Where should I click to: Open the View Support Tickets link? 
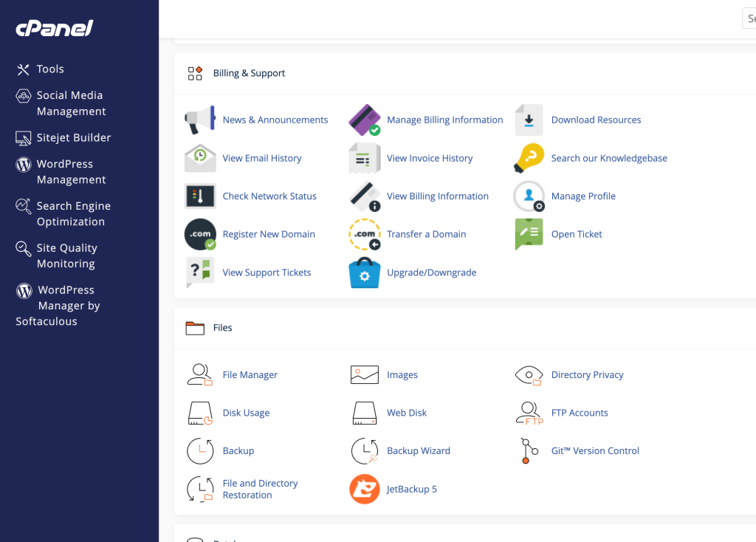click(x=267, y=272)
